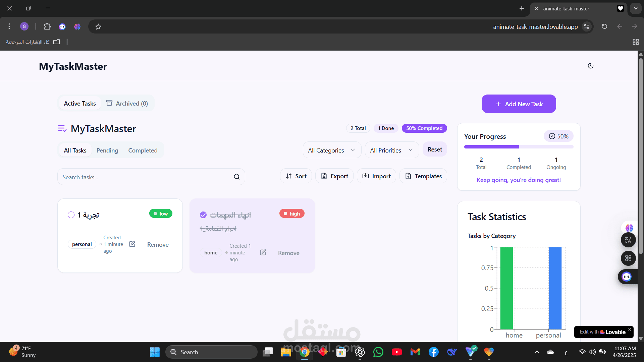The image size is (644, 362).
Task: Mark task تجربة 1 as complete
Action: tap(71, 215)
